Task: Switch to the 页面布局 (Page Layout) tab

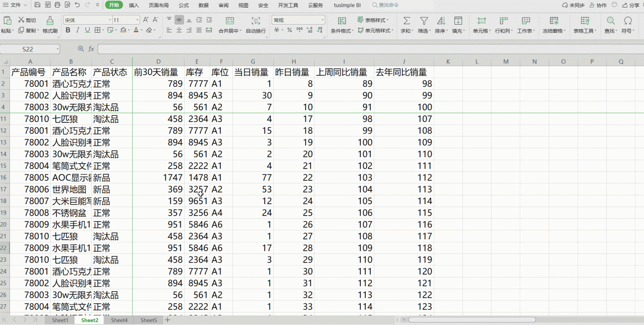Action: tap(158, 5)
